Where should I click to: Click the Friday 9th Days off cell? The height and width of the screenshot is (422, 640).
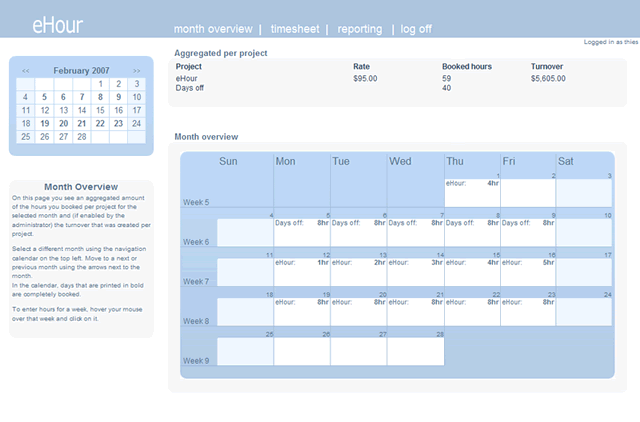[x=528, y=229]
